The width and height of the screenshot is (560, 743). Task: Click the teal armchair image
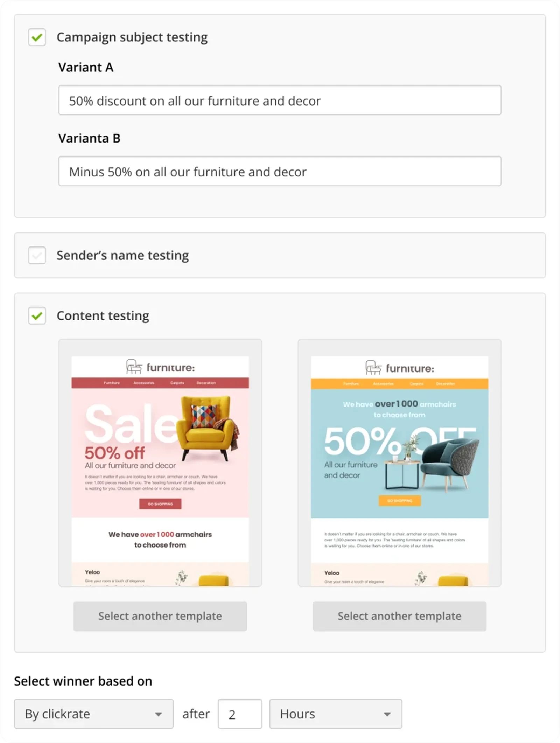coord(450,462)
